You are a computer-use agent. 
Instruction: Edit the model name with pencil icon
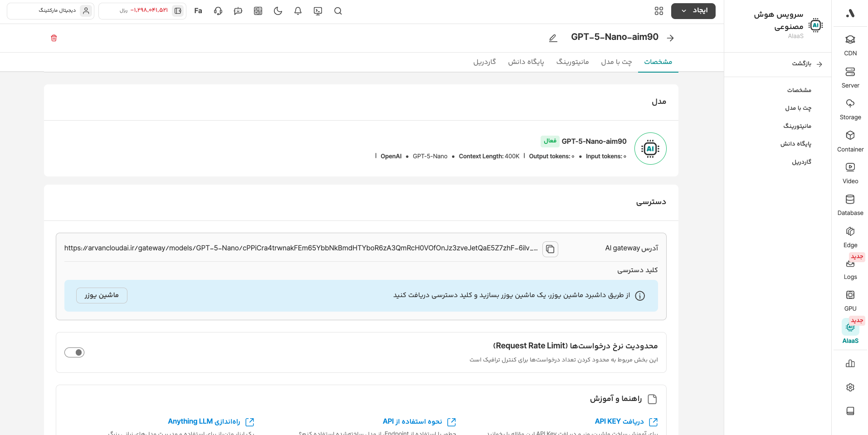[x=553, y=38]
